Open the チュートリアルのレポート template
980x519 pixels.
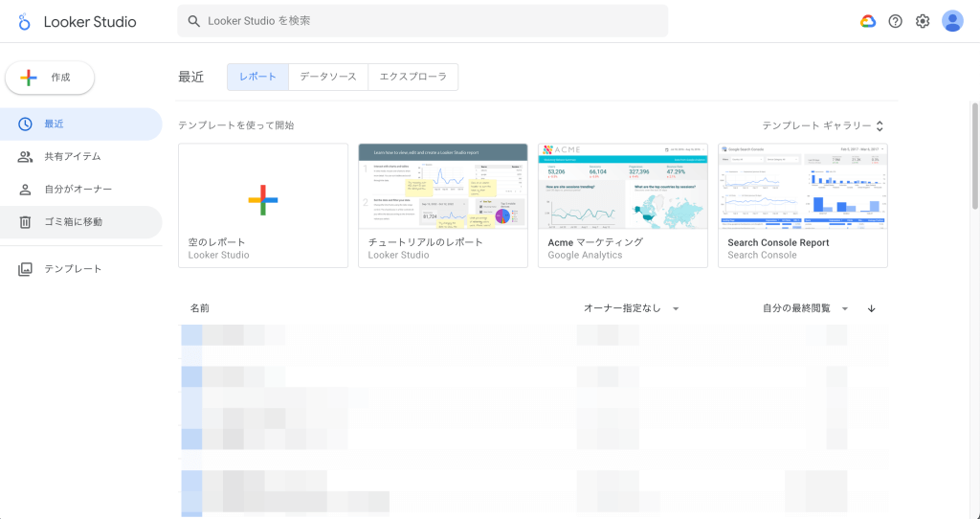pyautogui.click(x=443, y=206)
